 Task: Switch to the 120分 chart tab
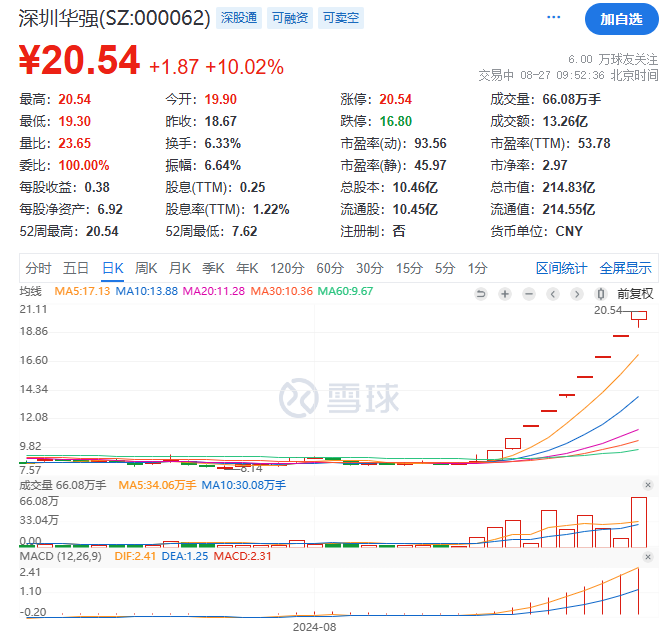click(287, 268)
